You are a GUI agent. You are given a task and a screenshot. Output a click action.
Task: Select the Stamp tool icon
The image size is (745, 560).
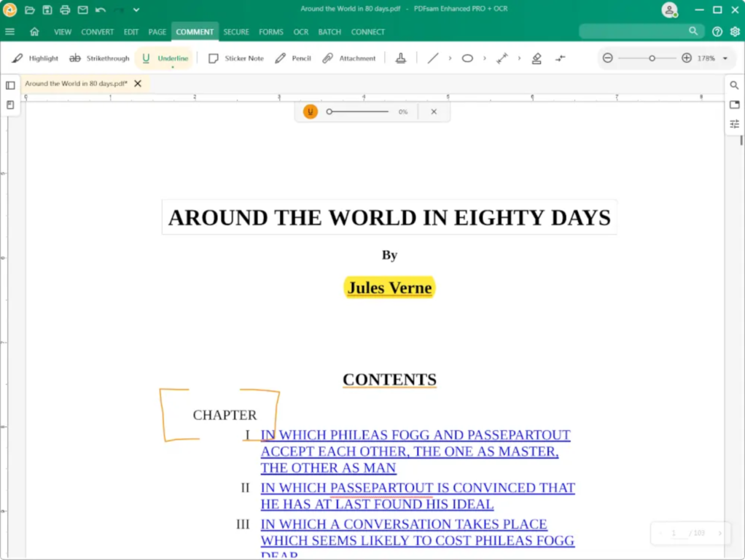401,58
